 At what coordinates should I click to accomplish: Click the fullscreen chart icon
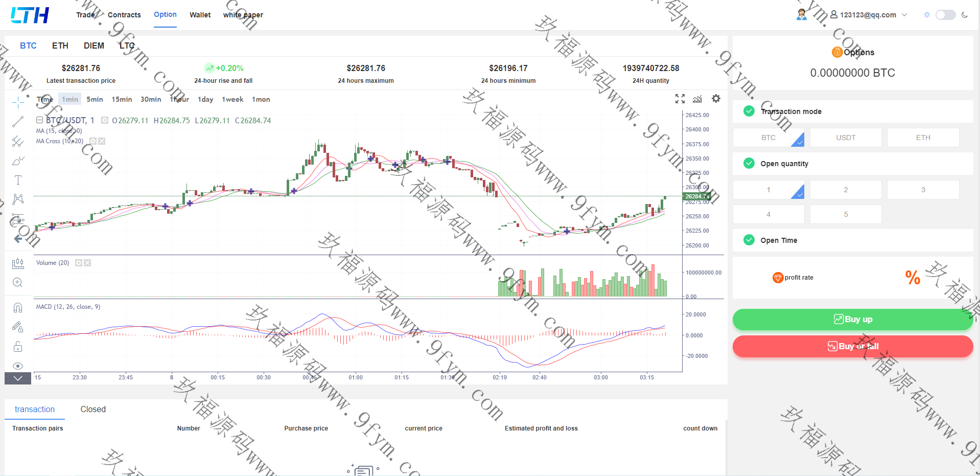click(x=680, y=99)
